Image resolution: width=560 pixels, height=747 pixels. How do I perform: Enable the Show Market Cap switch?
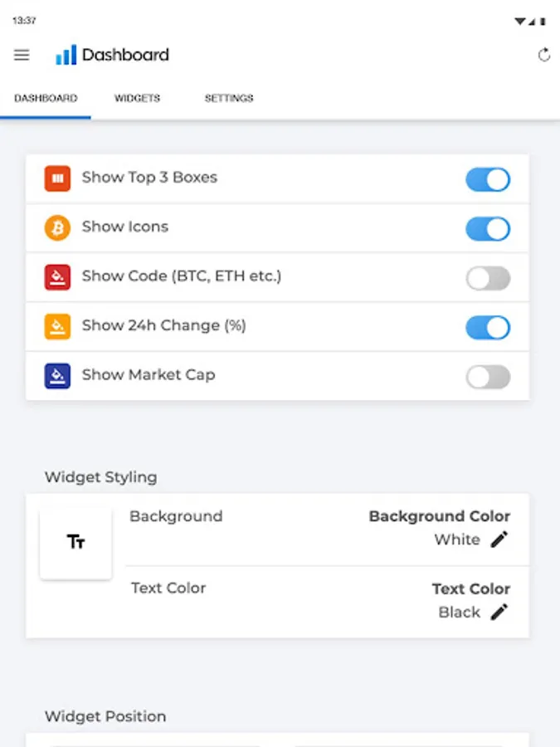[488, 377]
